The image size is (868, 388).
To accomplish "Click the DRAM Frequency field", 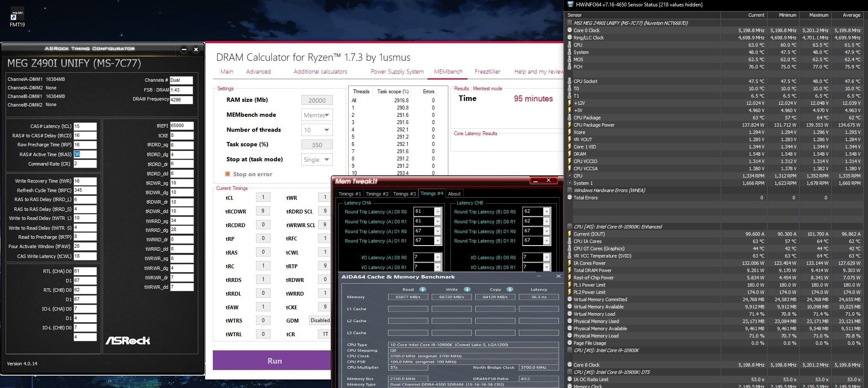I will click(181, 99).
